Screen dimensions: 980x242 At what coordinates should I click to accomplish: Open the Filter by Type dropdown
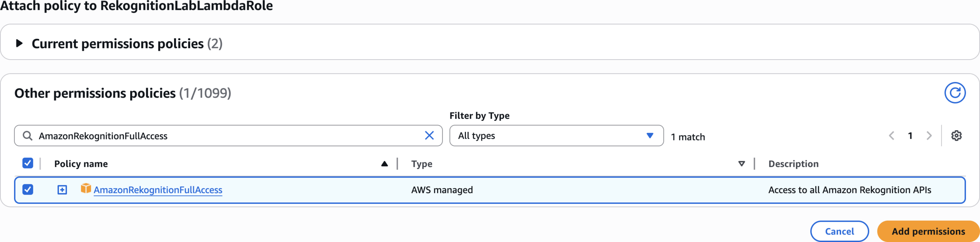click(556, 136)
